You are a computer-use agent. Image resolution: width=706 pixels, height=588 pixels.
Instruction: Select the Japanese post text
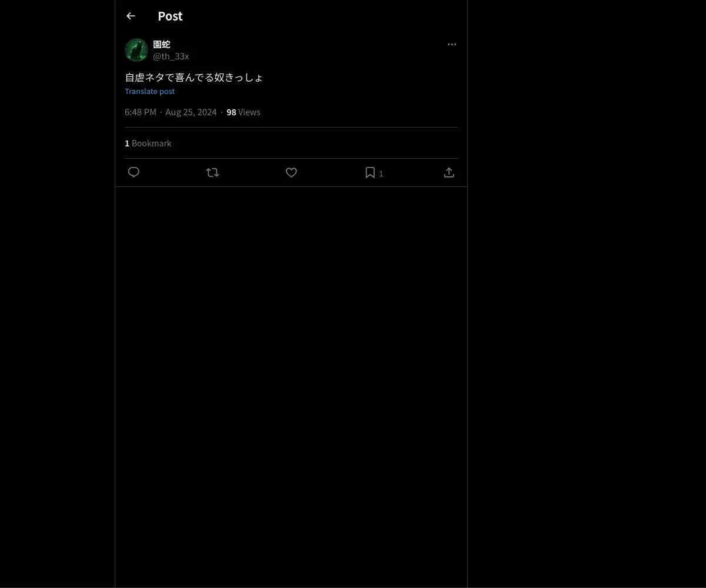[x=194, y=77]
